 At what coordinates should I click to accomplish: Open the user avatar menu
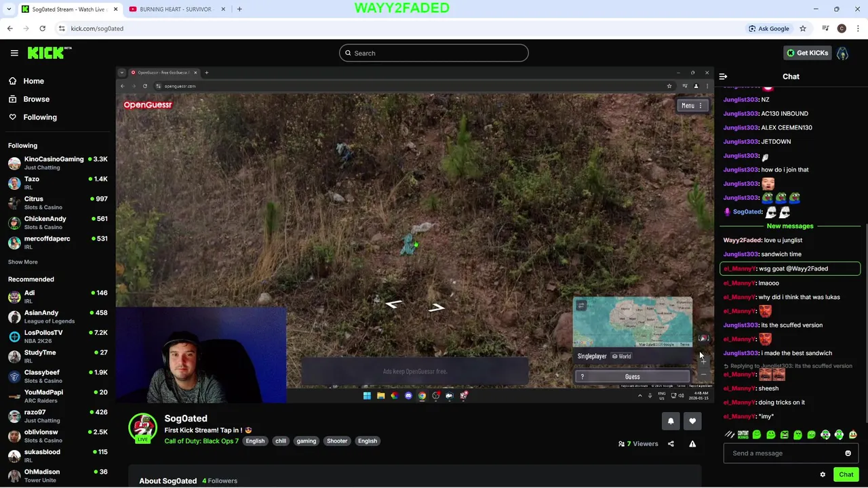[x=842, y=54]
